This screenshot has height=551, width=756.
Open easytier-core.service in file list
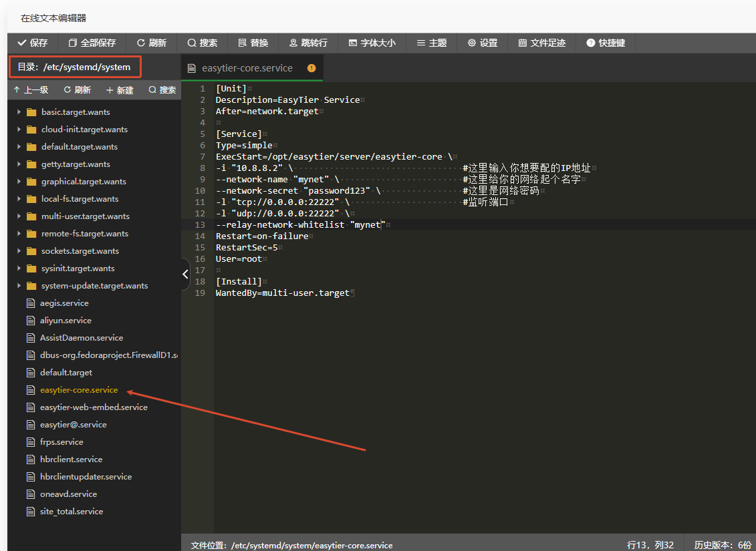(79, 389)
